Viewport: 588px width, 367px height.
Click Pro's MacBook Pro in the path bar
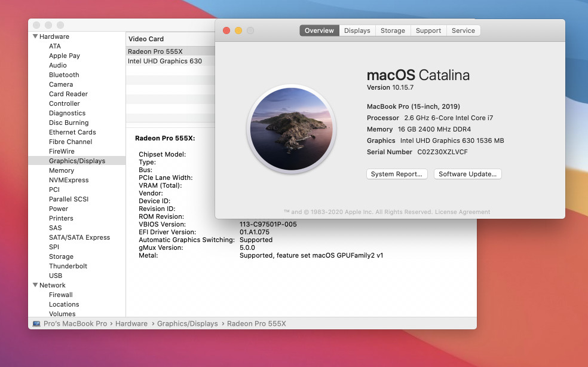tap(75, 323)
